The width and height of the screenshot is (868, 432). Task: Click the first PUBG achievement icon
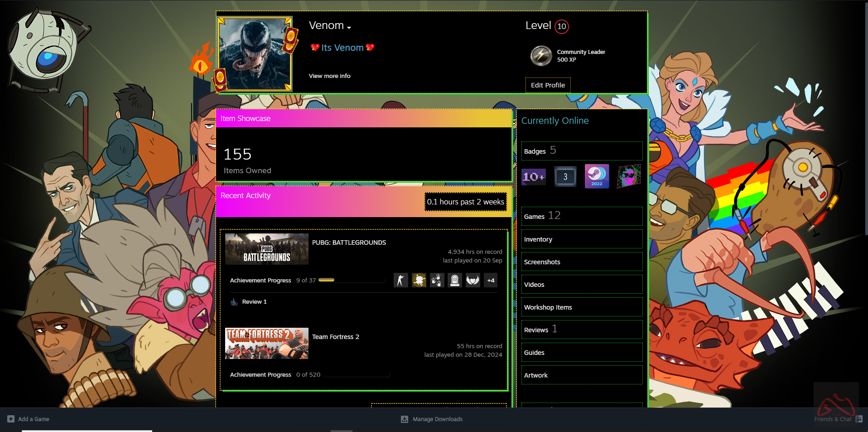(x=400, y=281)
